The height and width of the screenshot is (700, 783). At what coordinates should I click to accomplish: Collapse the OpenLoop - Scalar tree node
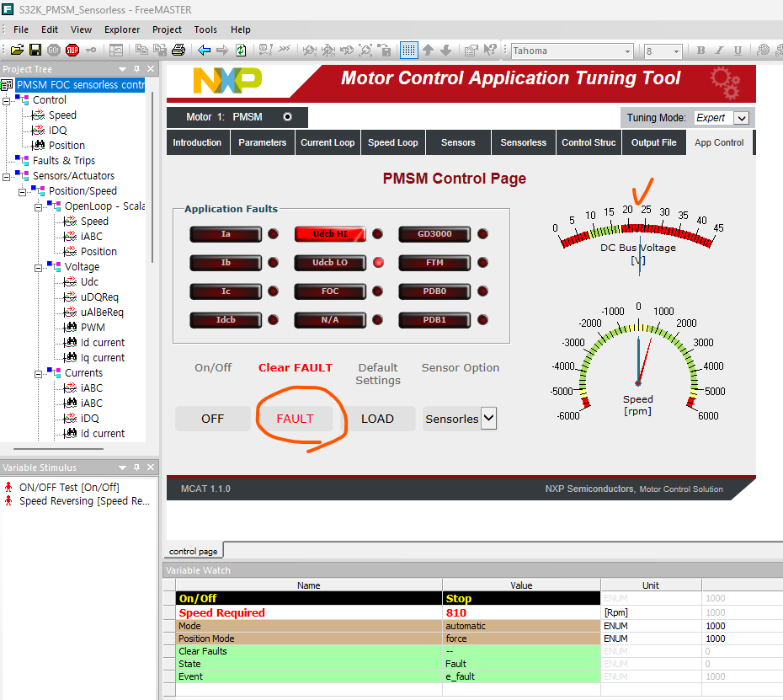39,207
